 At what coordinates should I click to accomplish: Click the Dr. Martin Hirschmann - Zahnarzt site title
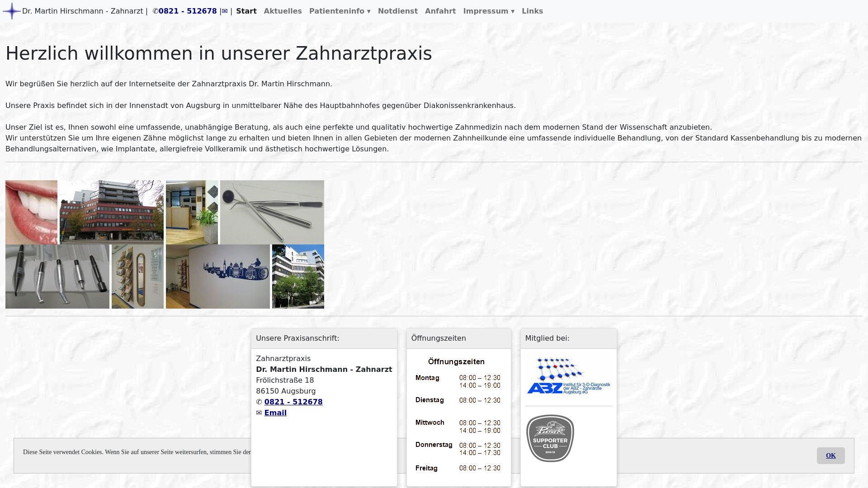(x=83, y=11)
